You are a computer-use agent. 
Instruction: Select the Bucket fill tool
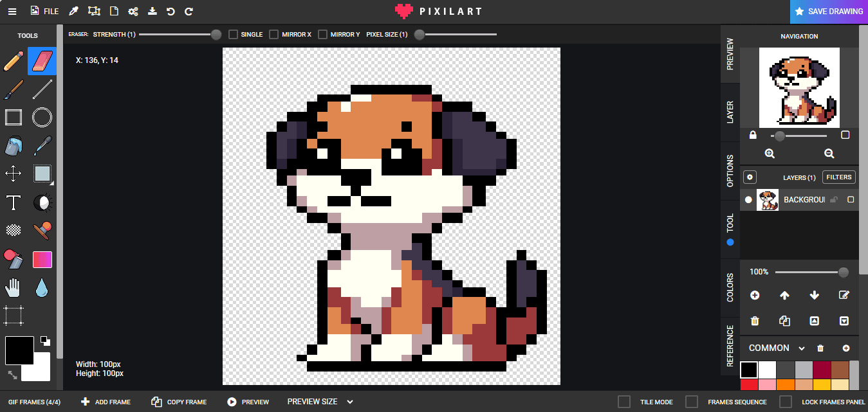click(x=14, y=146)
